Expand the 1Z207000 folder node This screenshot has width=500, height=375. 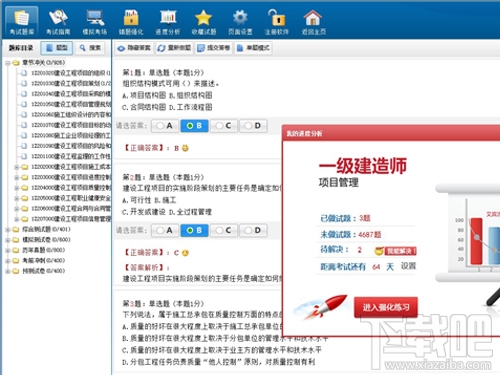16,219
